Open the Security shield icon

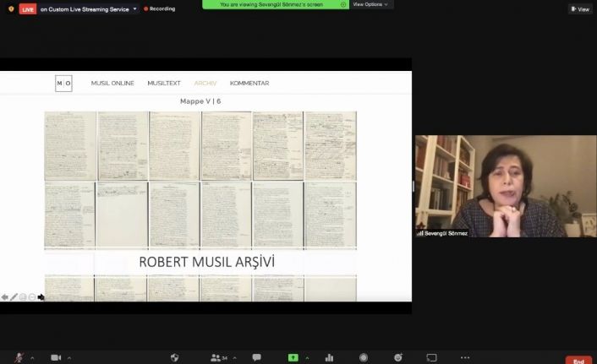point(174,357)
